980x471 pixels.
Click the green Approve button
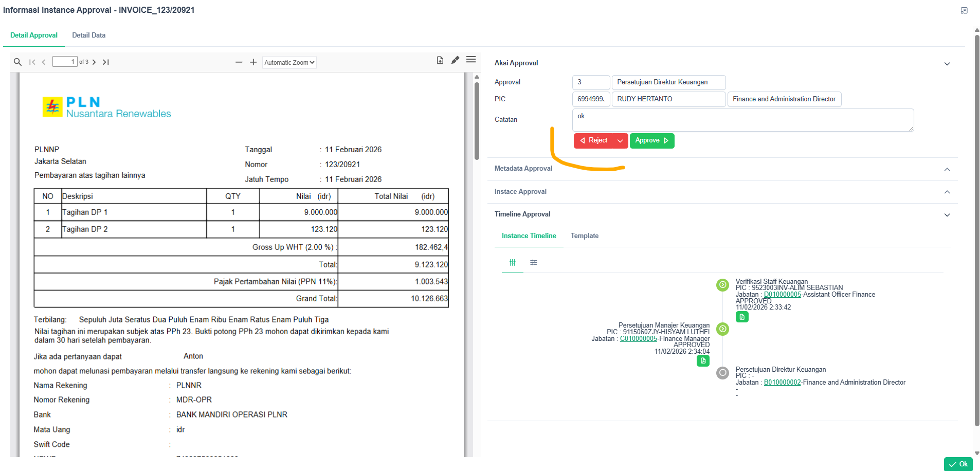tap(651, 141)
